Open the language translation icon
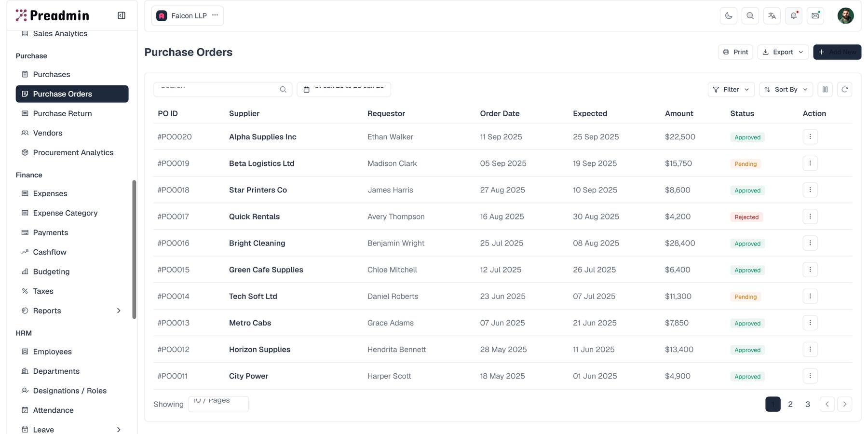 click(772, 15)
